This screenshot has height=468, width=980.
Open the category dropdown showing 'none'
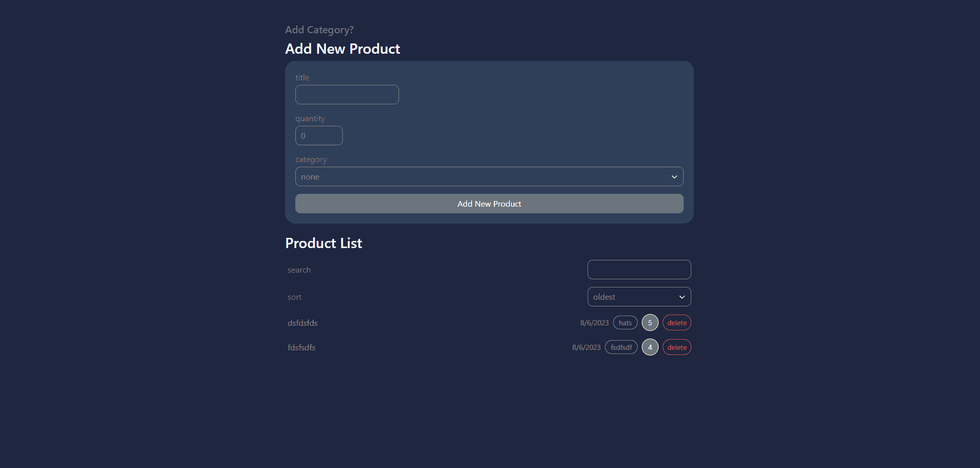click(x=489, y=176)
